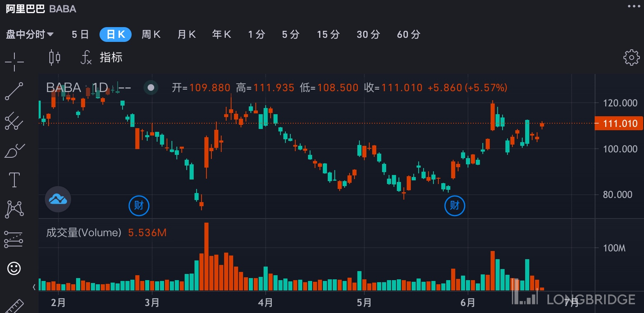This screenshot has width=644, height=313.
Task: Select the 30分 interval tab
Action: (x=368, y=35)
